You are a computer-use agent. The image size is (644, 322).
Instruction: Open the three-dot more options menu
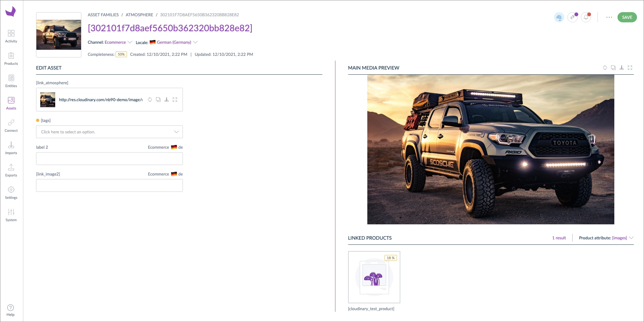click(x=609, y=17)
